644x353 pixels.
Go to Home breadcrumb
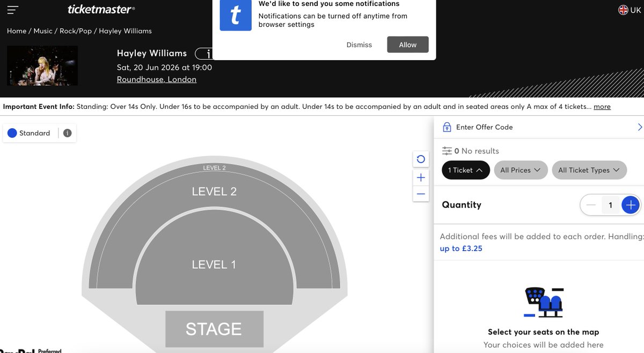click(17, 31)
